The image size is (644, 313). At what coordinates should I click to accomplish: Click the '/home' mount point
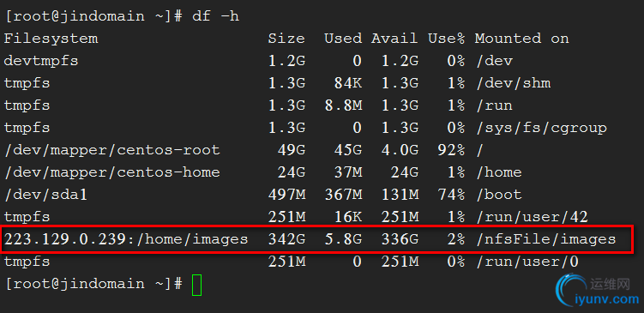coord(498,172)
